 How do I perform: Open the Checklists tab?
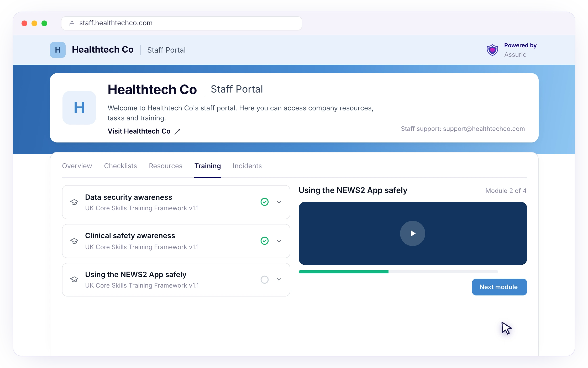(x=120, y=166)
